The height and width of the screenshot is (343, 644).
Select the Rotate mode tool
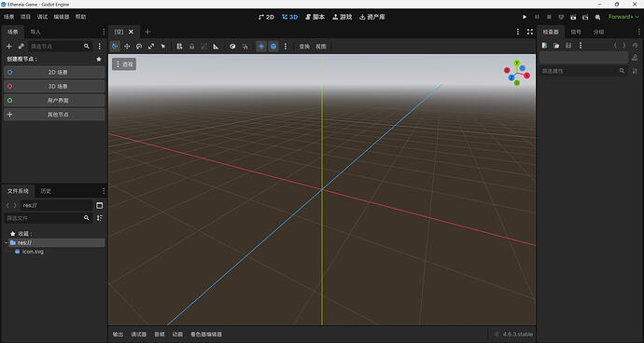point(139,47)
